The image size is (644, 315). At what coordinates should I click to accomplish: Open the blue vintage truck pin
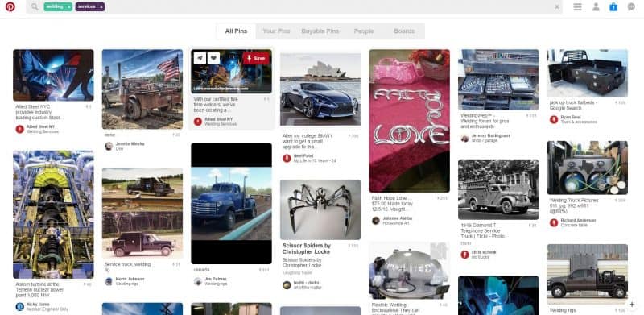click(232, 204)
